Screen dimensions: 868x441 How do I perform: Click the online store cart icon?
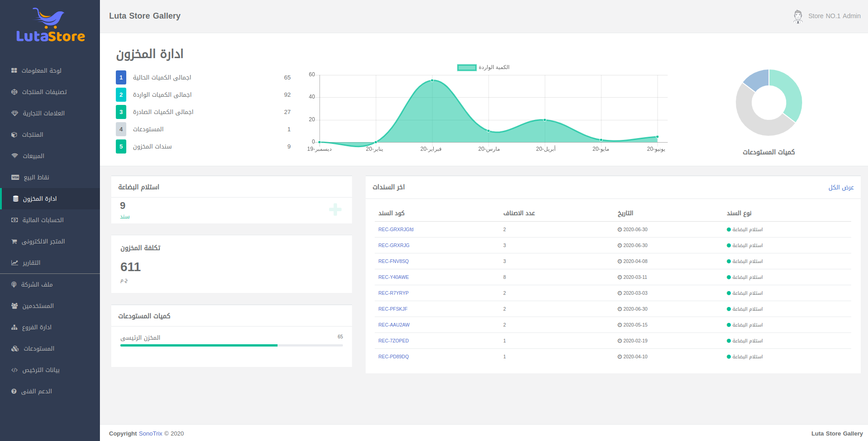[14, 241]
